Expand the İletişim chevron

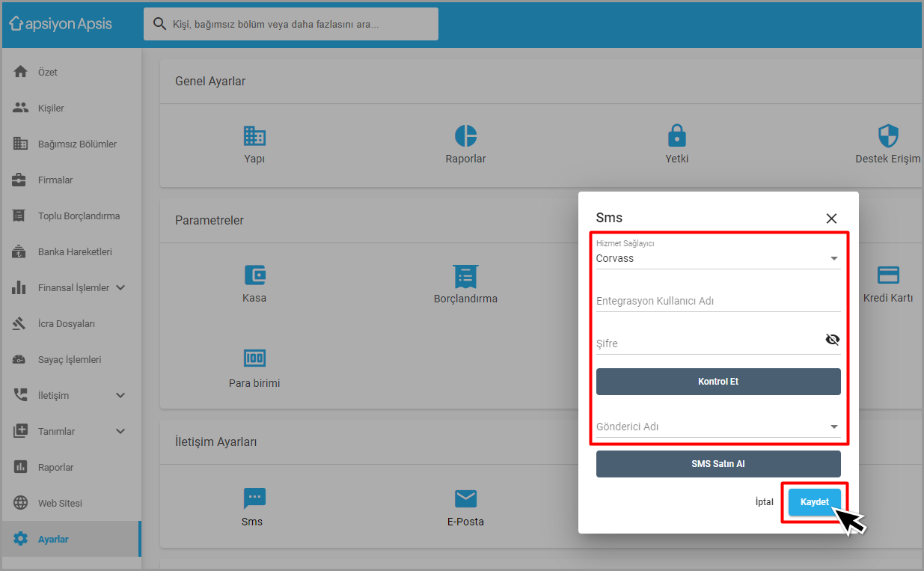(x=120, y=395)
